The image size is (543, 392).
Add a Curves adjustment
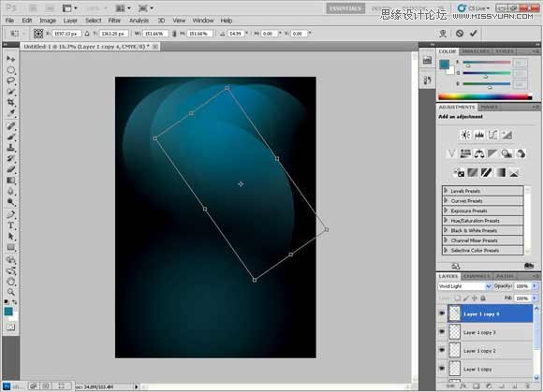click(x=492, y=135)
